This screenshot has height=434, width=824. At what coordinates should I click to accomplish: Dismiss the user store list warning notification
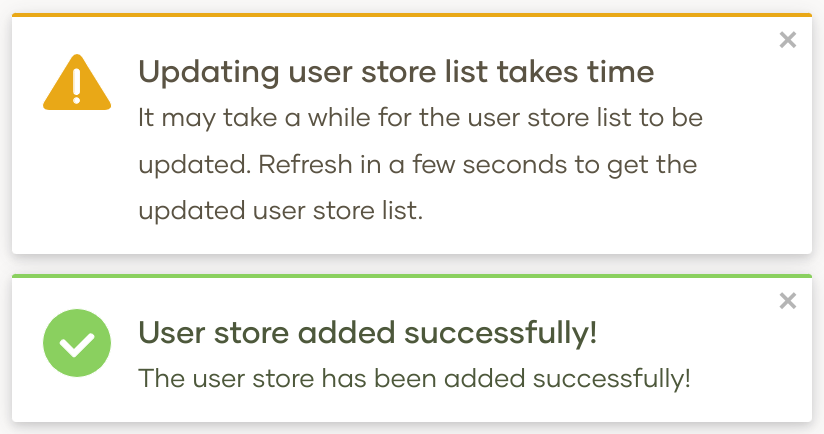788,40
